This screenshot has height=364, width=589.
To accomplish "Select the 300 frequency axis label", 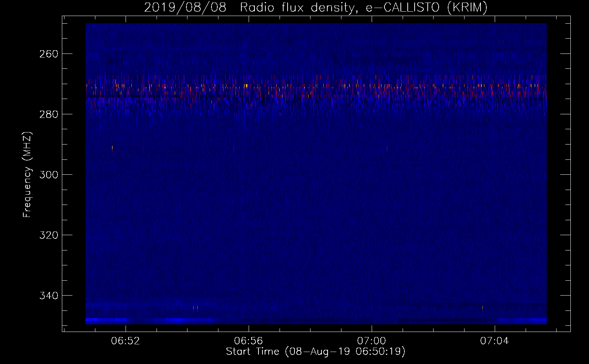I will (x=49, y=175).
